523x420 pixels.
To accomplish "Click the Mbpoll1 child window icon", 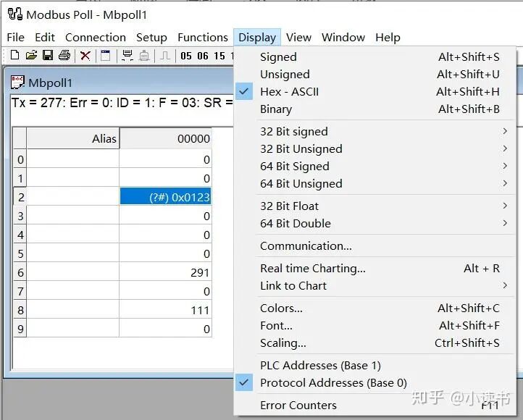I will click(x=17, y=83).
